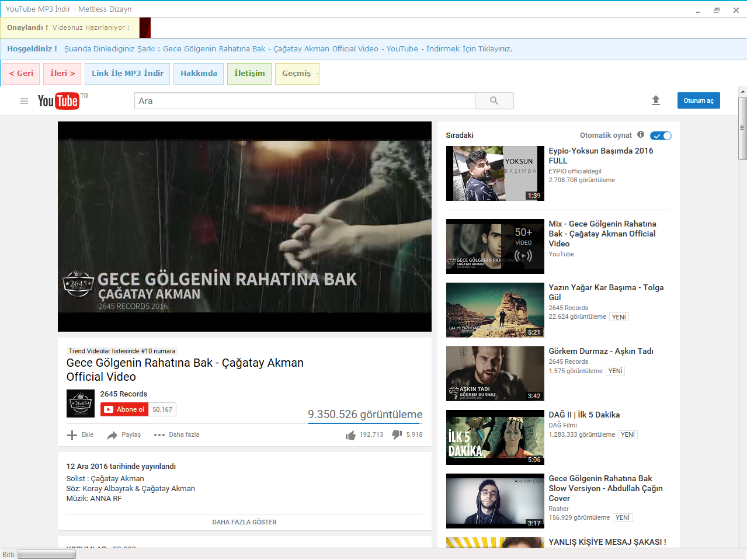Click the Paylaş share arrow icon
Screen dimensions: 747x560
click(112, 435)
